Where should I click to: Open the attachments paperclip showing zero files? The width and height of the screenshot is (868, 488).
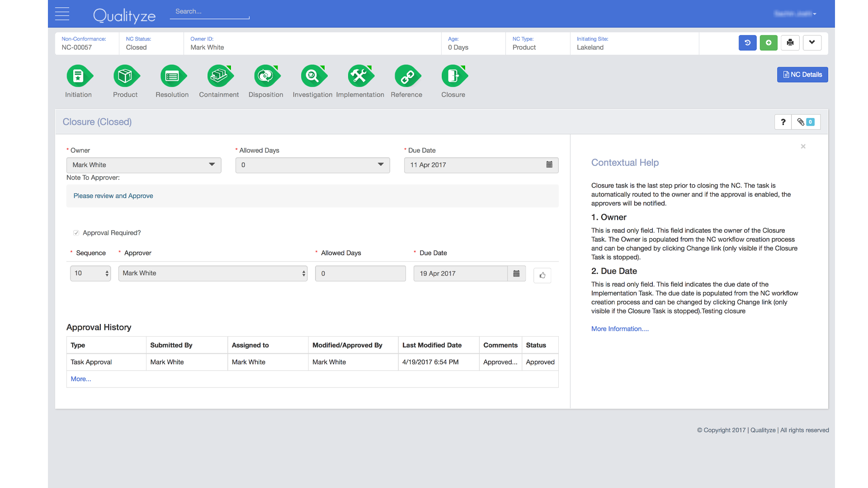click(x=806, y=122)
